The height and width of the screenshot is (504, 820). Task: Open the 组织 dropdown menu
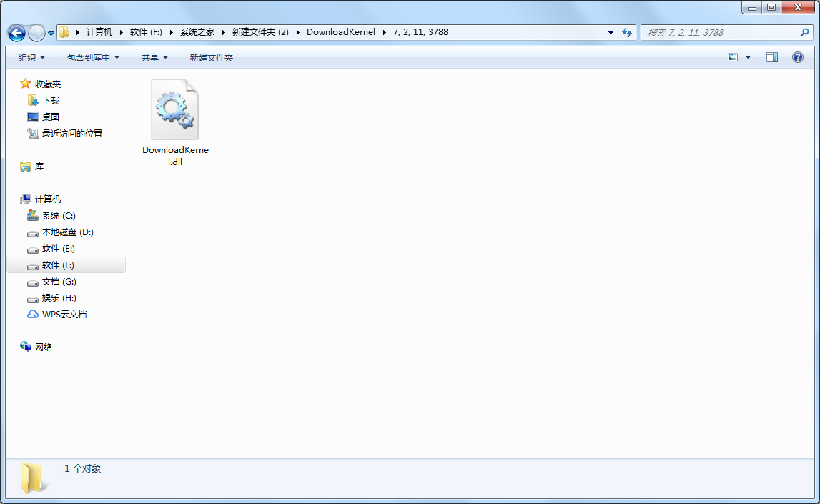[31, 57]
